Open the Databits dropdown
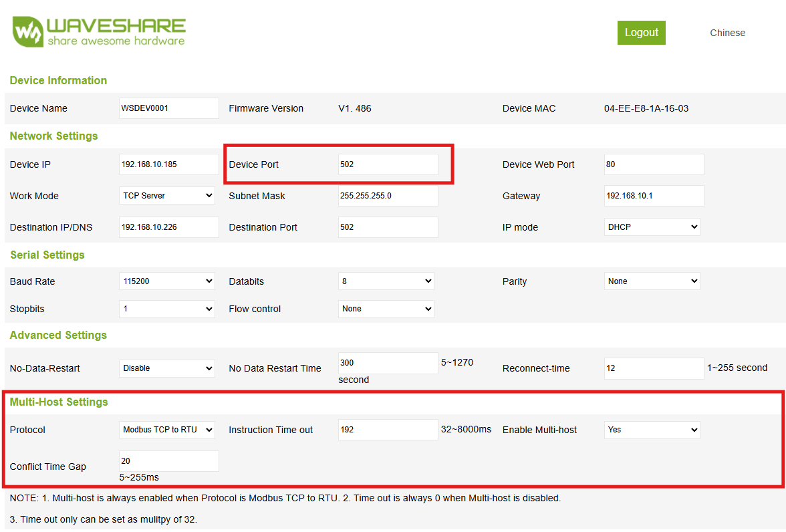 point(386,281)
